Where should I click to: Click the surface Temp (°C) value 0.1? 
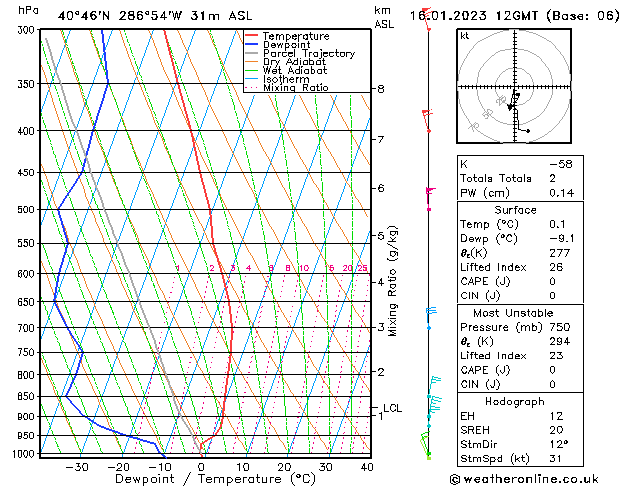pos(557,224)
